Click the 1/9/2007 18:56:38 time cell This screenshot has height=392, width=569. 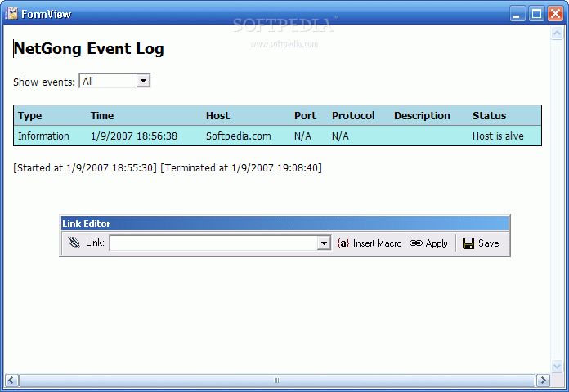134,136
